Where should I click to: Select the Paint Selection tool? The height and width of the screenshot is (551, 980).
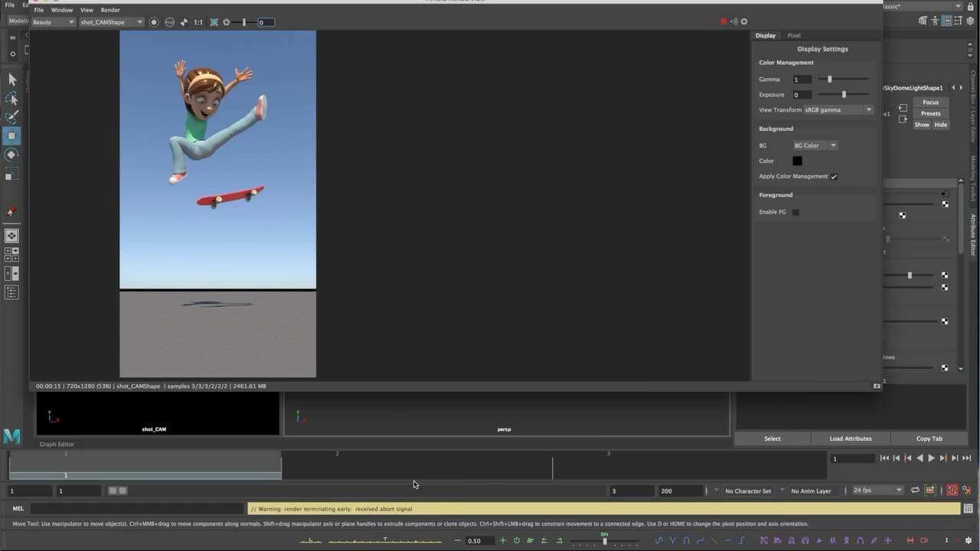click(12, 117)
